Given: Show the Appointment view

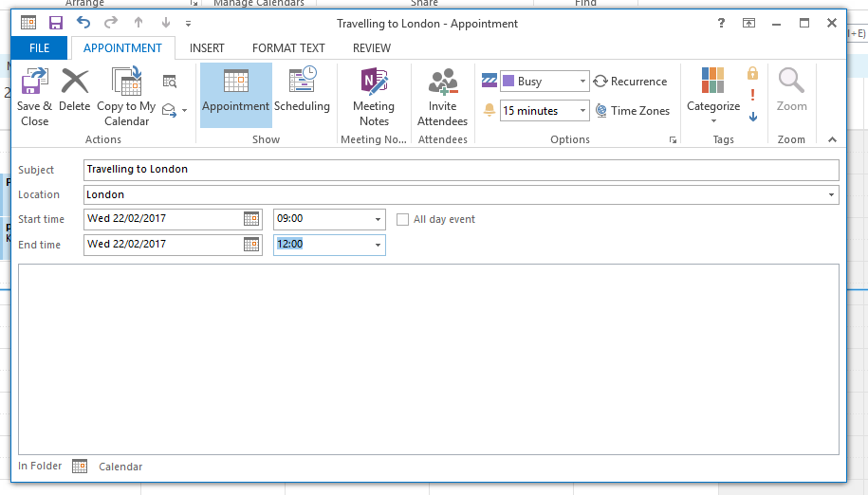Looking at the screenshot, I should [236, 95].
